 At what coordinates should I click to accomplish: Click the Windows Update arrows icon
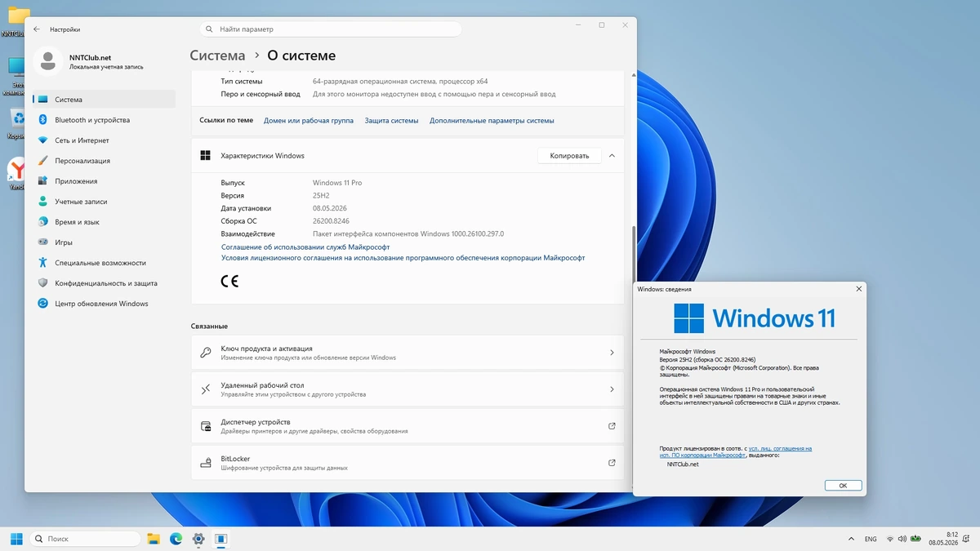point(42,304)
